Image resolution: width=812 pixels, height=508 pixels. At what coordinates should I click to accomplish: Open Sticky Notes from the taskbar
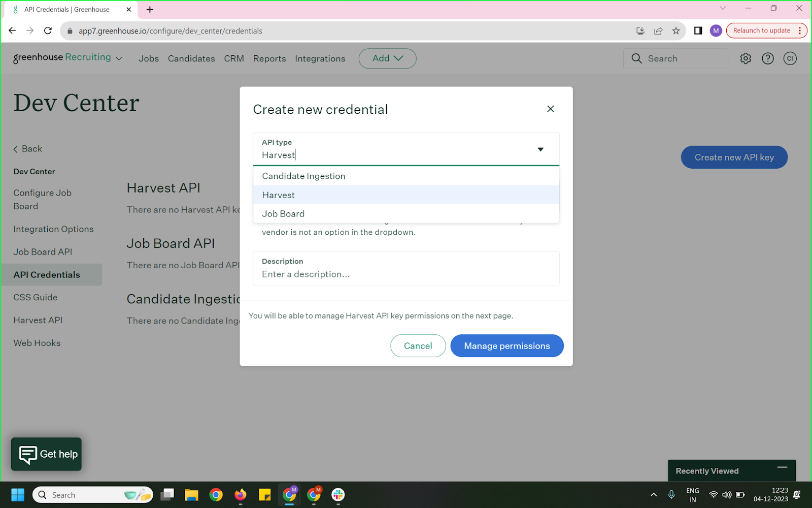[264, 495]
